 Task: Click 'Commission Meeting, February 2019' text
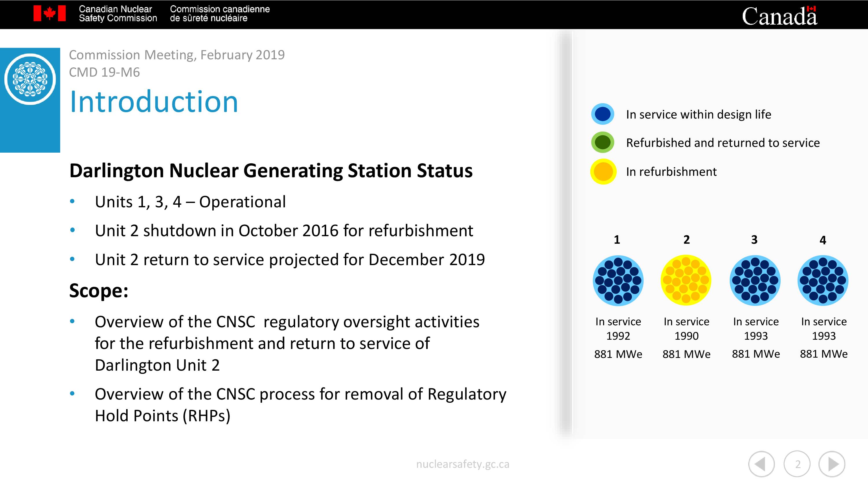click(x=177, y=55)
